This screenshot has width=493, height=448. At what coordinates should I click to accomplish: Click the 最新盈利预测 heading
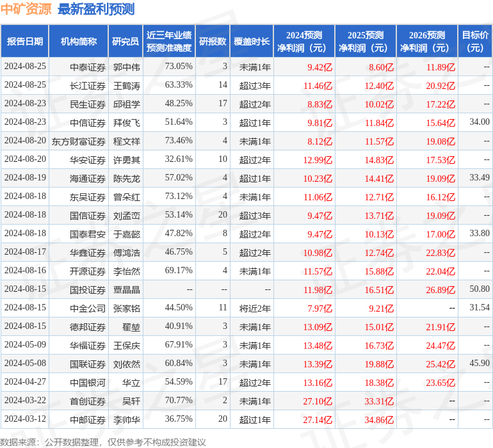point(96,10)
